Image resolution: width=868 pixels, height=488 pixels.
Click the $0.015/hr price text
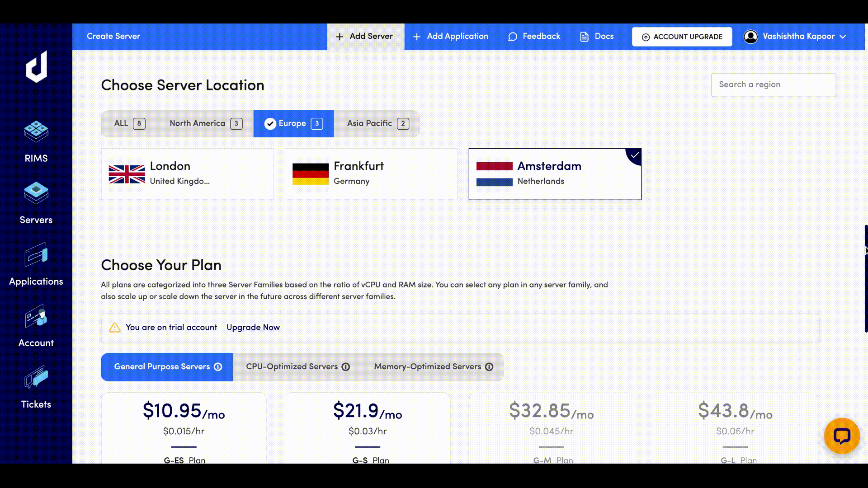point(184,432)
